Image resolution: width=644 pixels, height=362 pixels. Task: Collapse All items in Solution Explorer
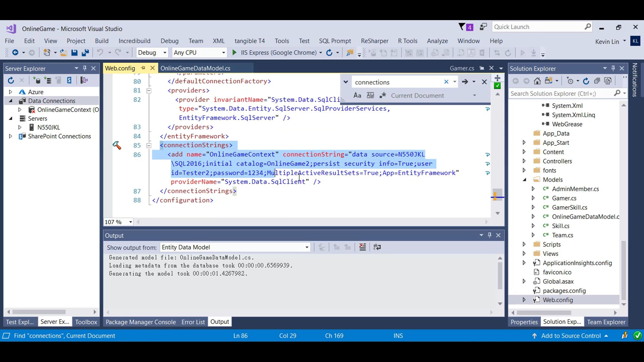coord(597,81)
